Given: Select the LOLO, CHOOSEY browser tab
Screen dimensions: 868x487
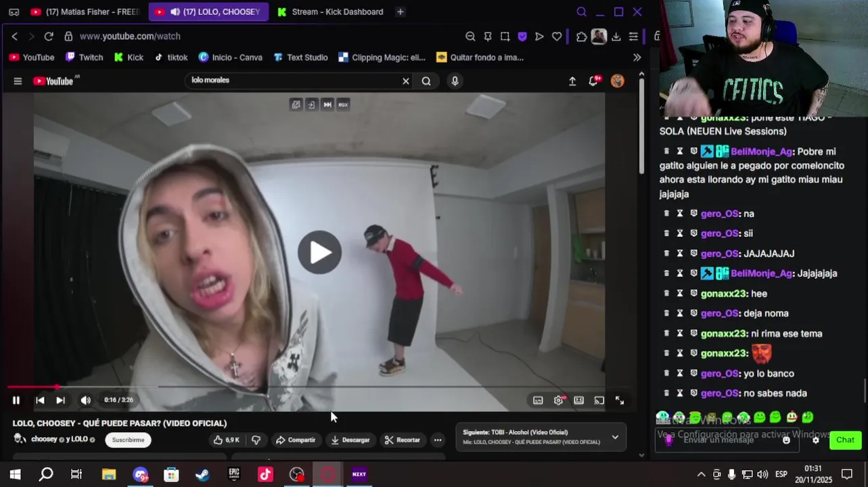Looking at the screenshot, I should [208, 11].
